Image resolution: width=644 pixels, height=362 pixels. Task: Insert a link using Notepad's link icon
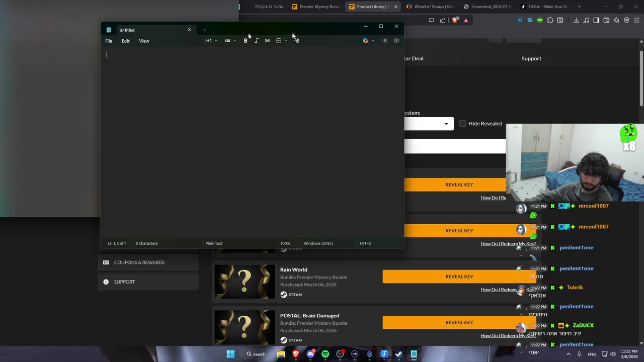(267, 41)
